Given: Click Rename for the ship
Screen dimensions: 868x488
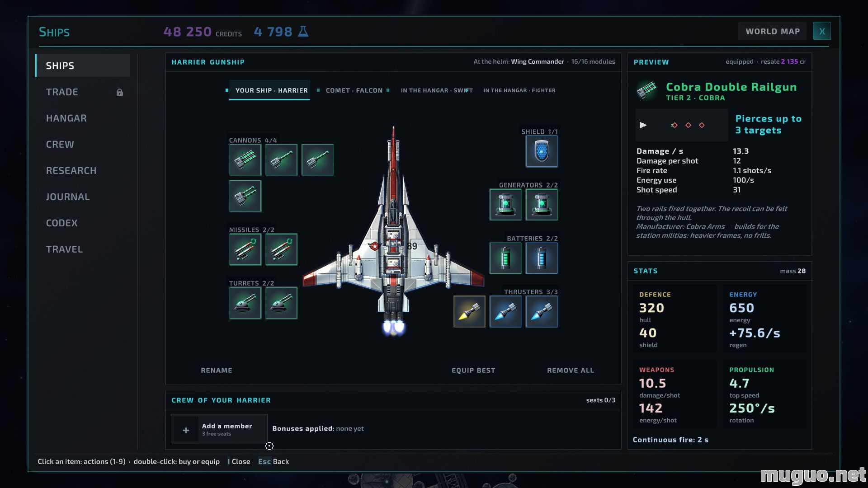Looking at the screenshot, I should 217,371.
